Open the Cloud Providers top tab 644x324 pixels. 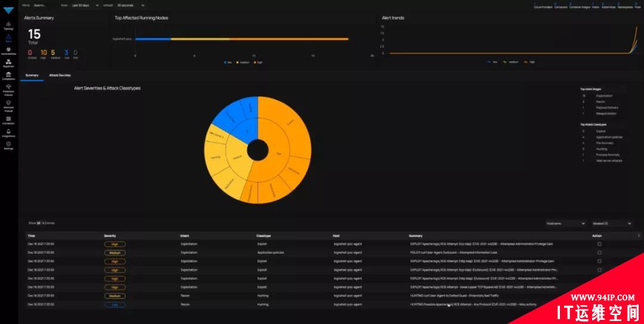(x=543, y=6)
